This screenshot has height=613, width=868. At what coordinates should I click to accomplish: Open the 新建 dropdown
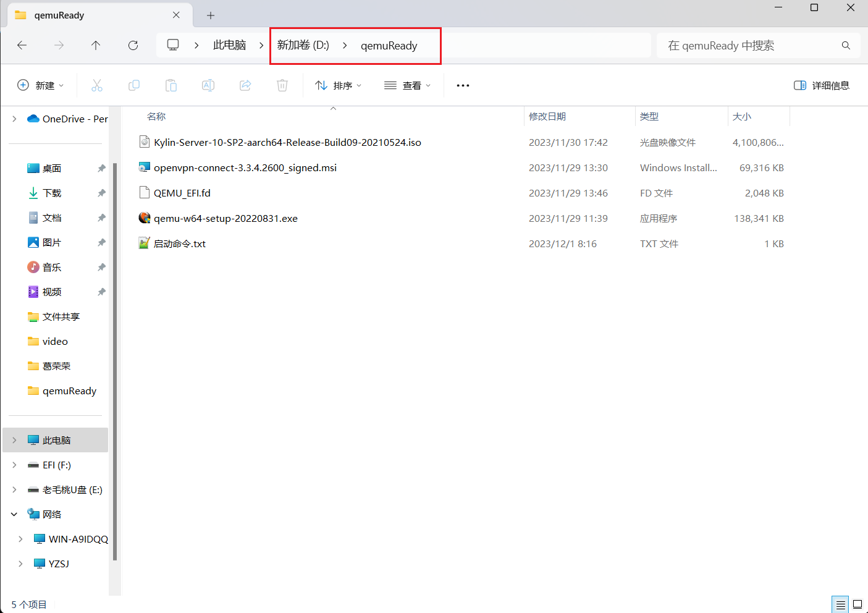[41, 85]
